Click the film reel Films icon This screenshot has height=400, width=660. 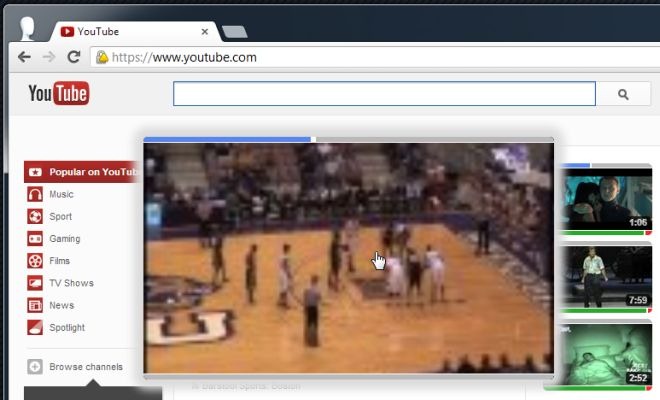coord(35,261)
